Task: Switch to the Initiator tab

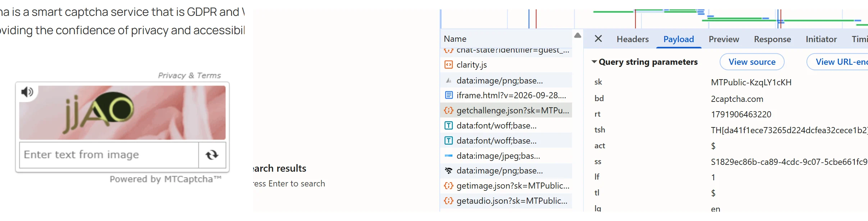Action: (821, 39)
